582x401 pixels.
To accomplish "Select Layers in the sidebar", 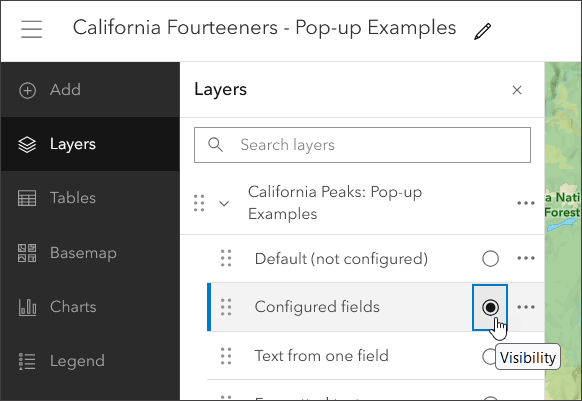I will (90, 144).
